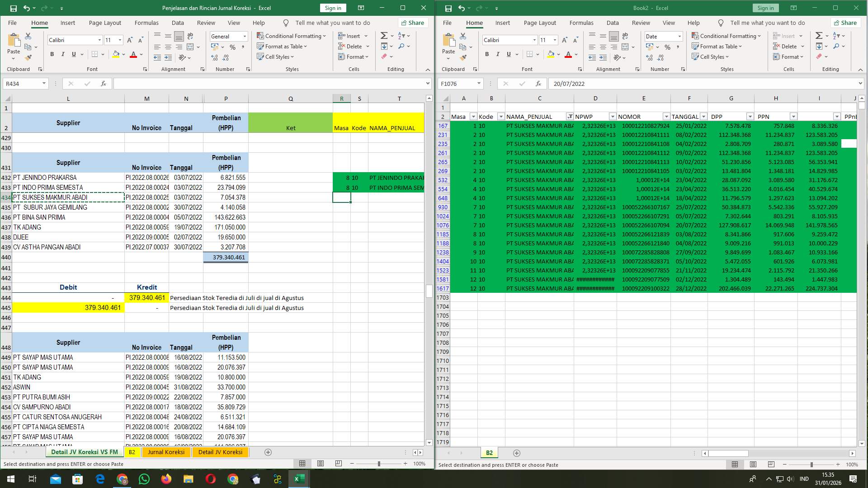
Task: Open the Number Format dropdown showing Date
Action: coord(679,36)
